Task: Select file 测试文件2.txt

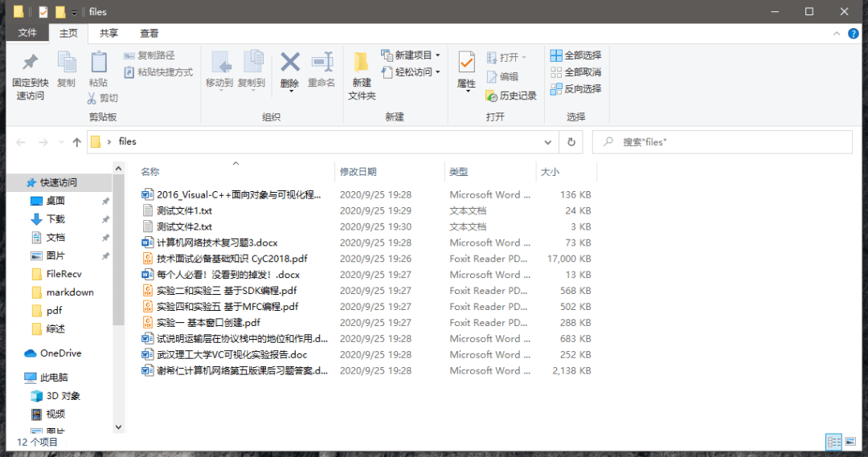Action: [x=184, y=226]
